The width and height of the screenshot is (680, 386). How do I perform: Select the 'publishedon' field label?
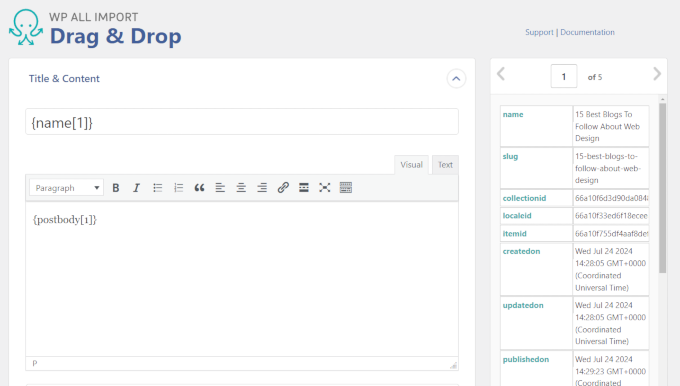pyautogui.click(x=526, y=360)
